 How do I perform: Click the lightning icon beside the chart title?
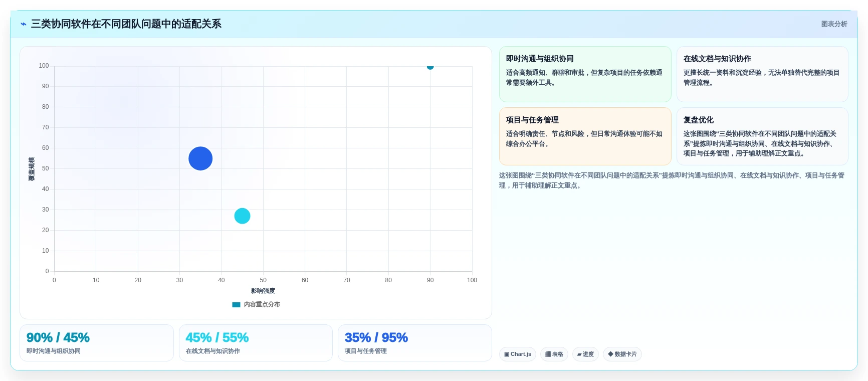[x=23, y=24]
